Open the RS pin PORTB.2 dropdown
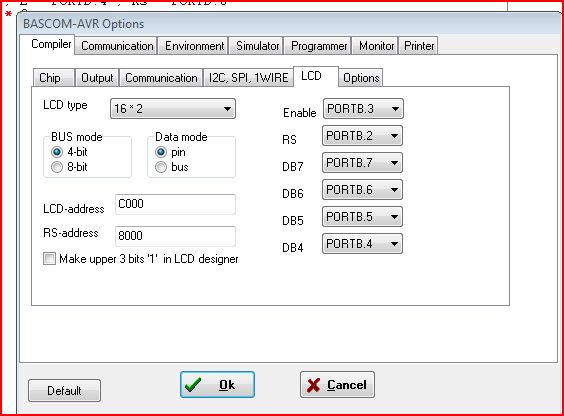564x416 pixels. pos(363,136)
